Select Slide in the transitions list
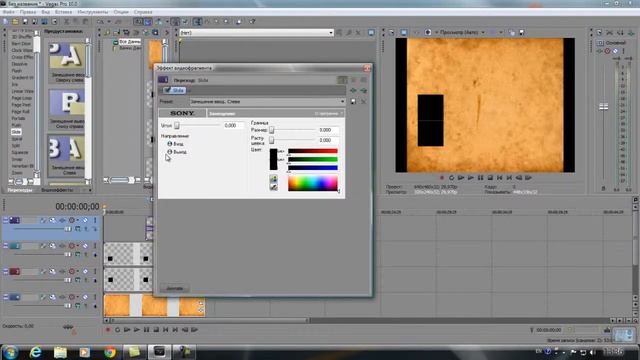The image size is (640, 360). 16,132
